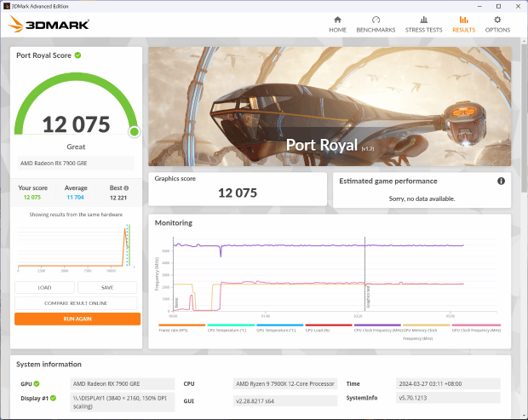Click the Display #1 resolution field

[123, 402]
